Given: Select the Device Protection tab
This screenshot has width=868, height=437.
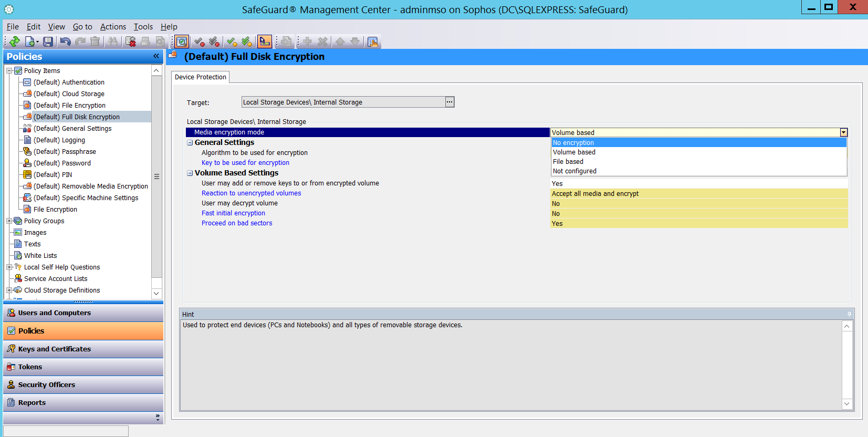Looking at the screenshot, I should (x=201, y=77).
